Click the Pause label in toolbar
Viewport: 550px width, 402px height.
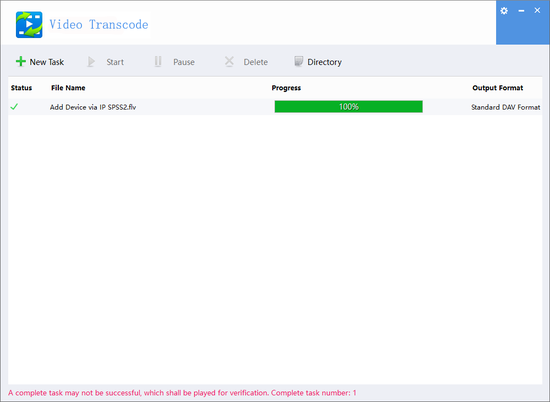pyautogui.click(x=184, y=62)
